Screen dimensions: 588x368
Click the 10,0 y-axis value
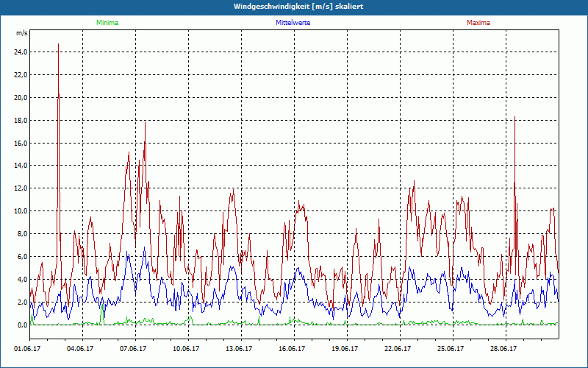21,211
